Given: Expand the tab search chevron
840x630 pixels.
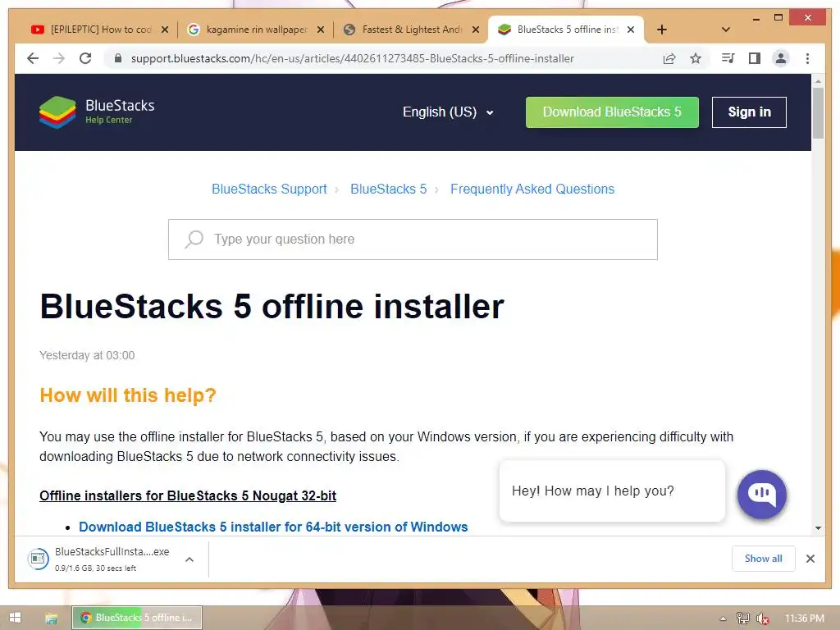Looking at the screenshot, I should coord(726,30).
